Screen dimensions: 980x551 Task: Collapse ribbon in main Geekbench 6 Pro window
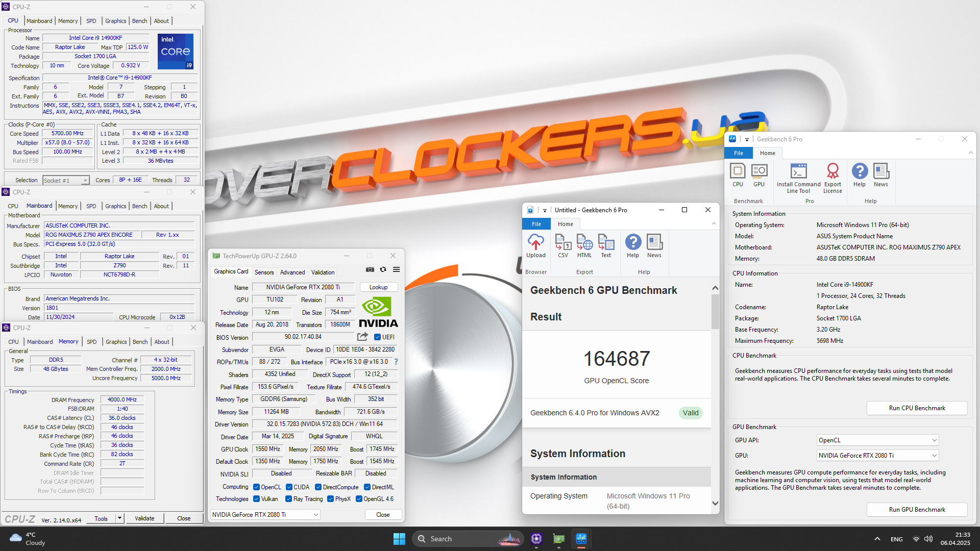(971, 153)
